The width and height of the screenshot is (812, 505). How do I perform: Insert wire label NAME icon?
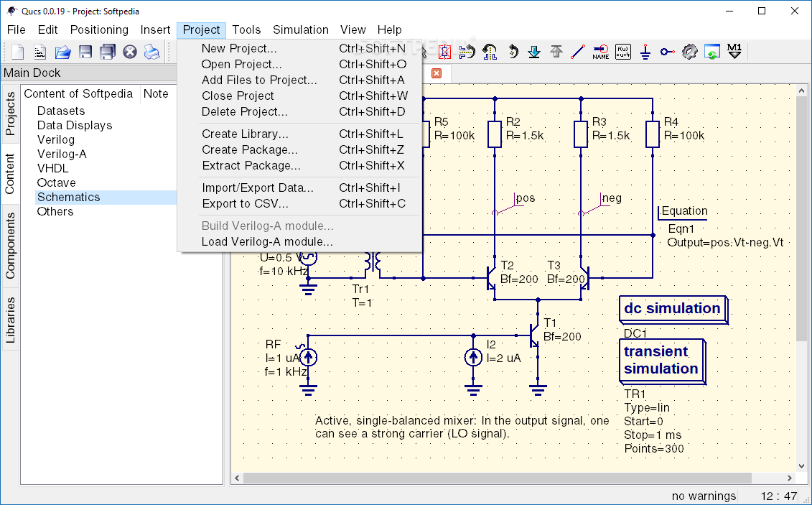point(601,52)
